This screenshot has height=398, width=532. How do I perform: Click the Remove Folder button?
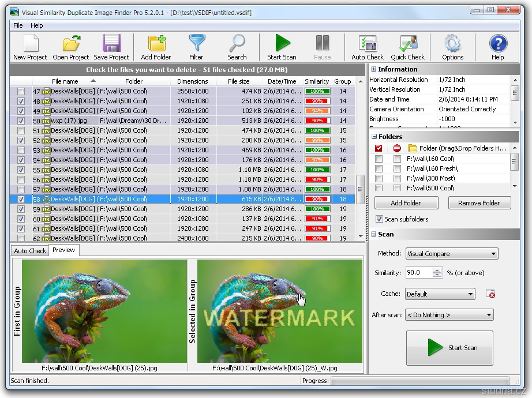(x=479, y=203)
